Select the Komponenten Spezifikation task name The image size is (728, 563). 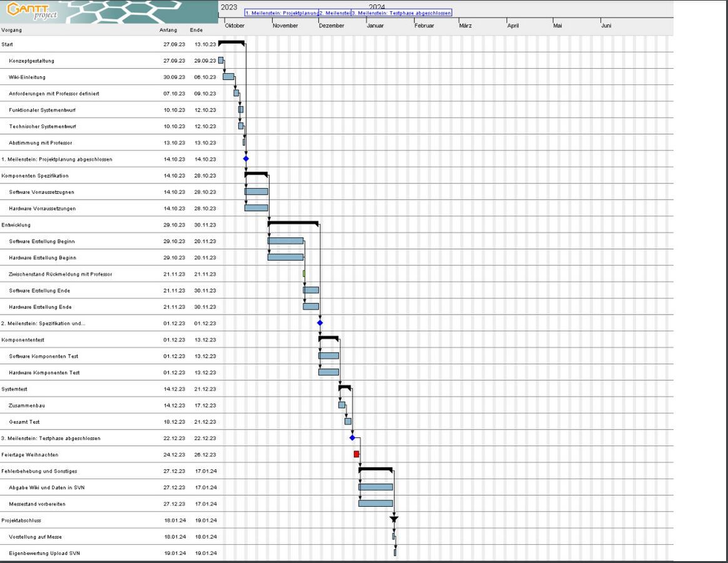35,176
